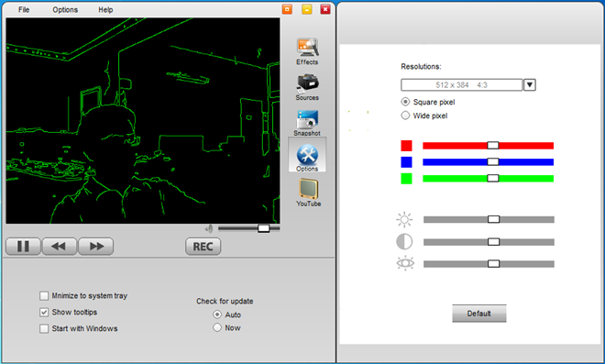Click the green channel slider handle
The width and height of the screenshot is (605, 364).
(x=493, y=179)
